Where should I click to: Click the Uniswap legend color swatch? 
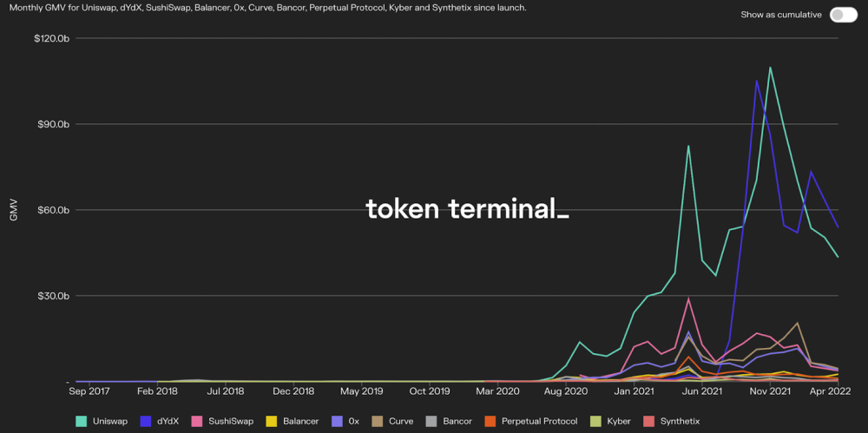click(x=82, y=421)
